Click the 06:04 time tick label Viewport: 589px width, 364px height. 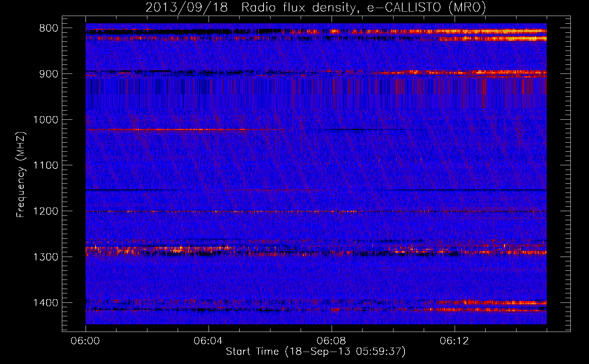[x=209, y=341]
